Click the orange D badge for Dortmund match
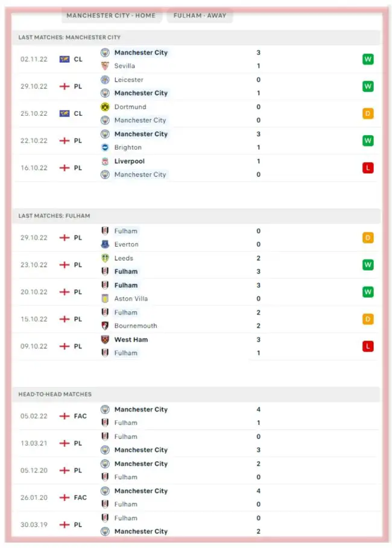Image resolution: width=392 pixels, height=548 pixels. pyautogui.click(x=368, y=113)
